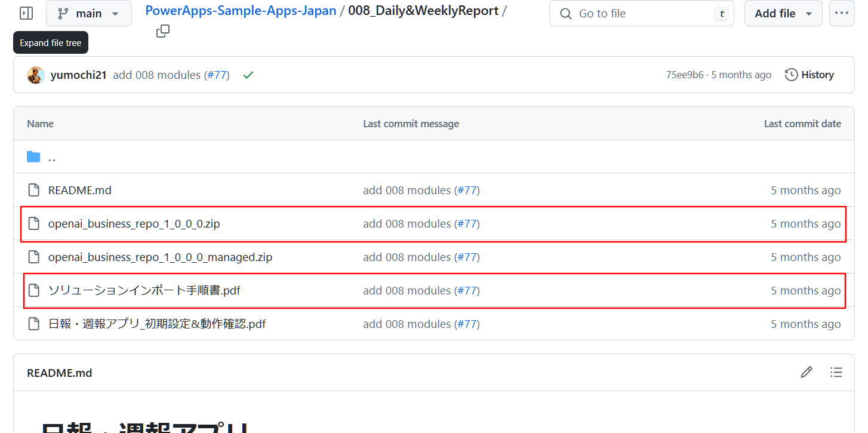Image resolution: width=868 pixels, height=433 pixels.
Task: Open PowerApps-Sample-Apps-Japan breadcrumb link
Action: pyautogui.click(x=241, y=10)
